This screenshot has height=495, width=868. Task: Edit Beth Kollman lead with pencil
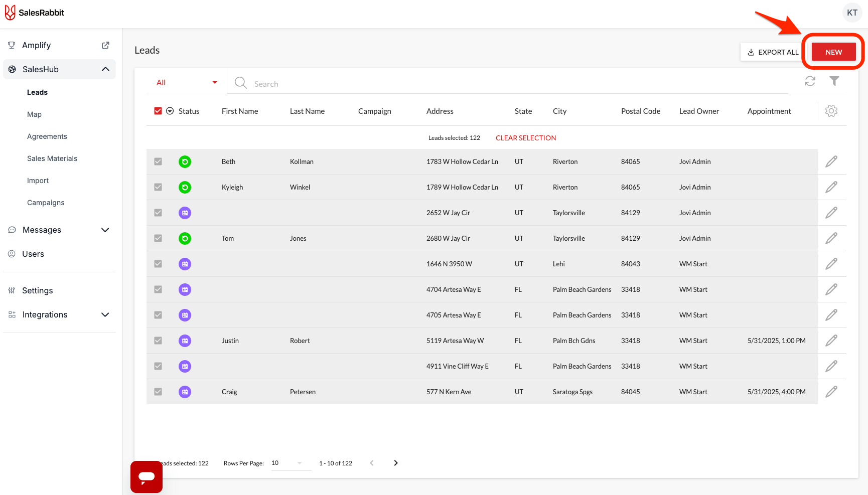[831, 161]
